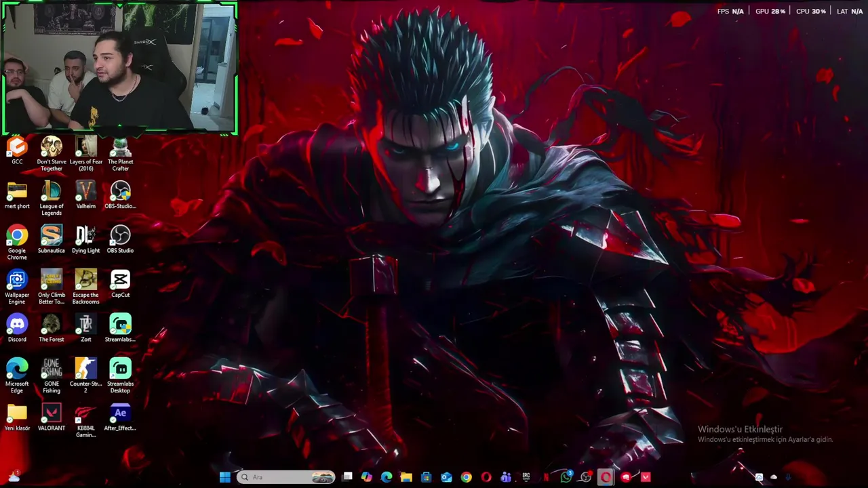Select the mert short folder
Screen dimensions: 868x488
click(17, 195)
